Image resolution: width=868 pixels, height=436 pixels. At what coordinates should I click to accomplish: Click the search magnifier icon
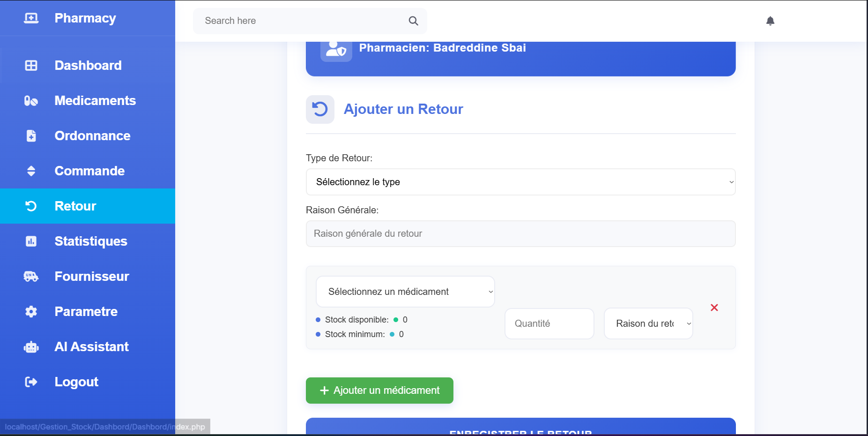click(413, 21)
